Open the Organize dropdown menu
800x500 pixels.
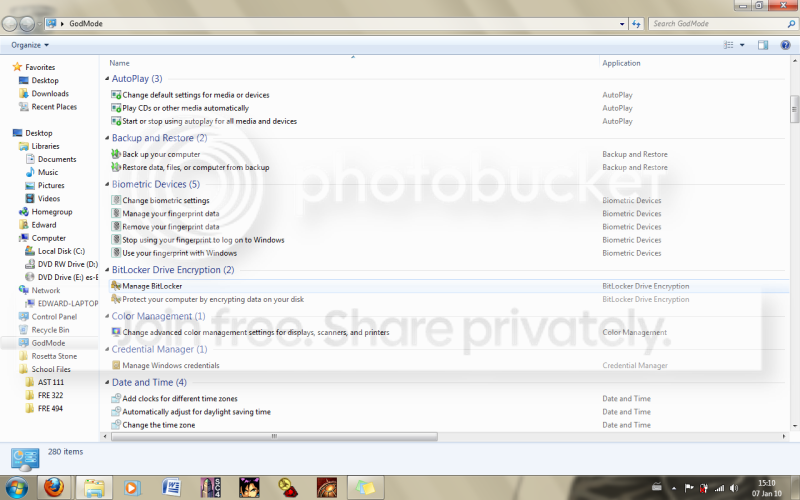point(29,45)
